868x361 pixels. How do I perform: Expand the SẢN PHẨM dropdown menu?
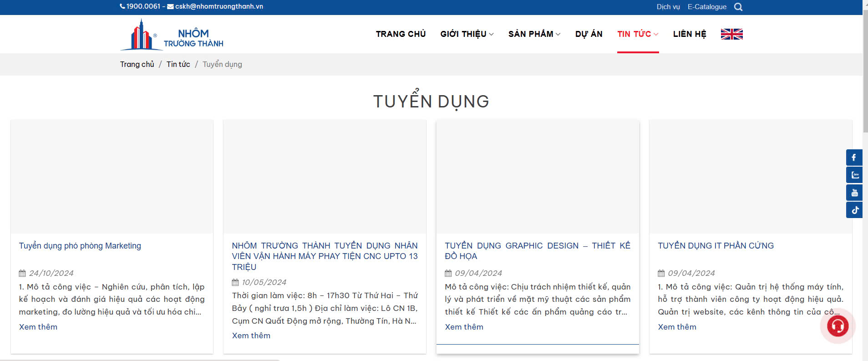click(x=534, y=34)
